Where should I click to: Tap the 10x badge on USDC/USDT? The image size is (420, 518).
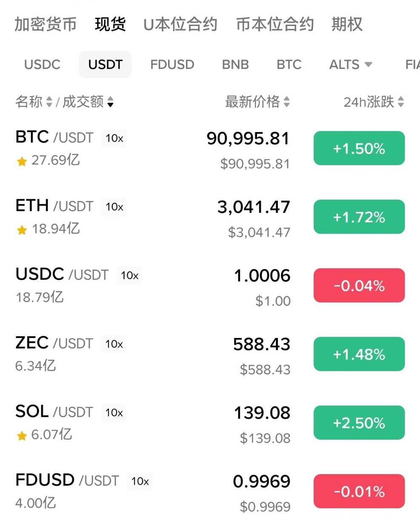click(x=129, y=275)
